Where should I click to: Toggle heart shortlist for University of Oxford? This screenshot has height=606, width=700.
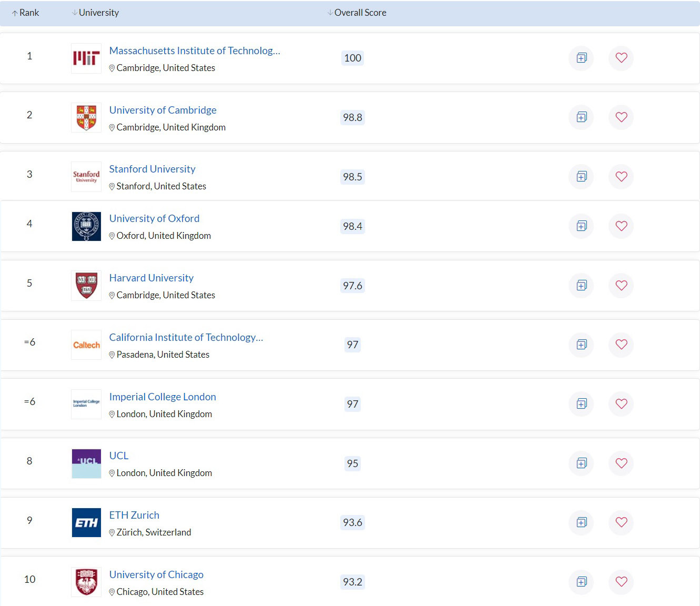(x=621, y=226)
